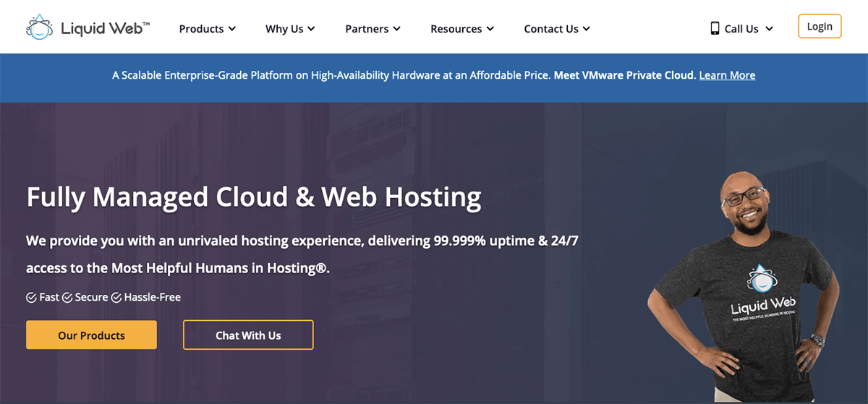The width and height of the screenshot is (868, 404).
Task: Follow the Learn More link in banner
Action: [x=727, y=75]
